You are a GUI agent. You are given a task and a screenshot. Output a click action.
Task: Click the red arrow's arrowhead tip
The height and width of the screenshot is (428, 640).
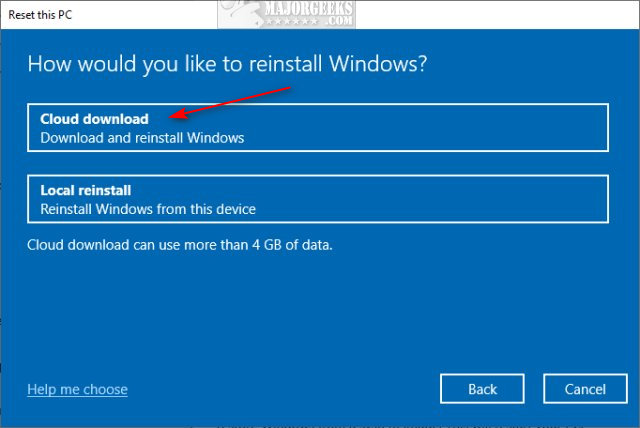tap(174, 116)
